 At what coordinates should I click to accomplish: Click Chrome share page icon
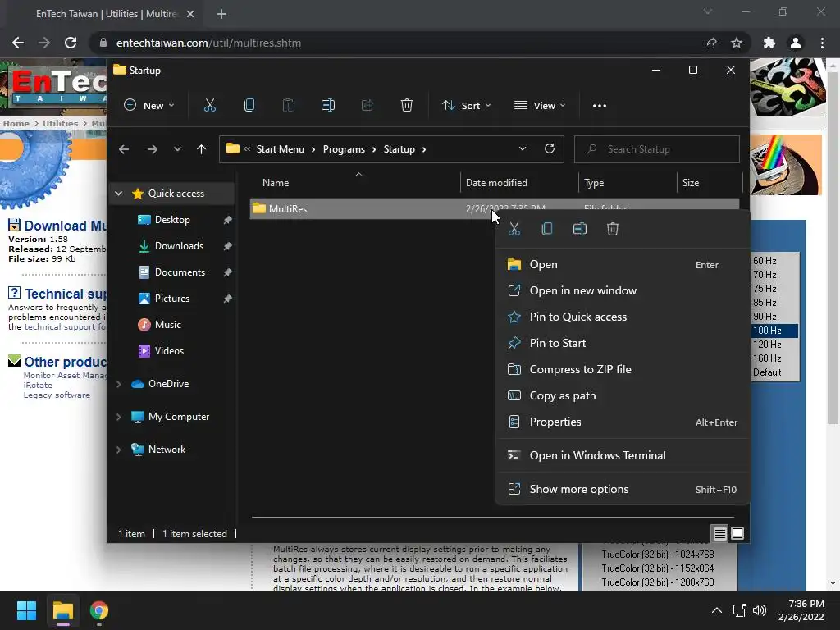click(x=710, y=43)
